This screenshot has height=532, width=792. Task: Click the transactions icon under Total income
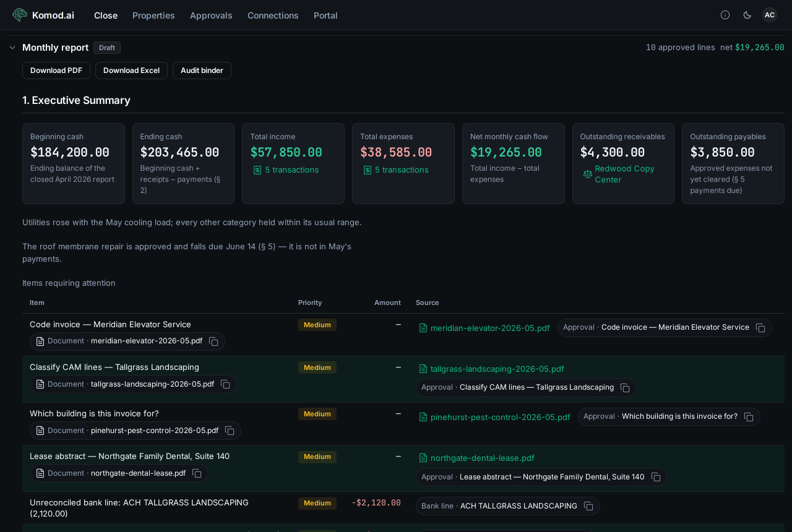257,170
